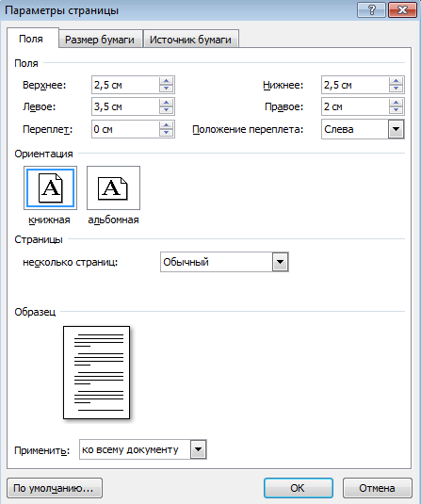Switch to the Размер бумаги tab
The image size is (421, 504).
click(100, 40)
